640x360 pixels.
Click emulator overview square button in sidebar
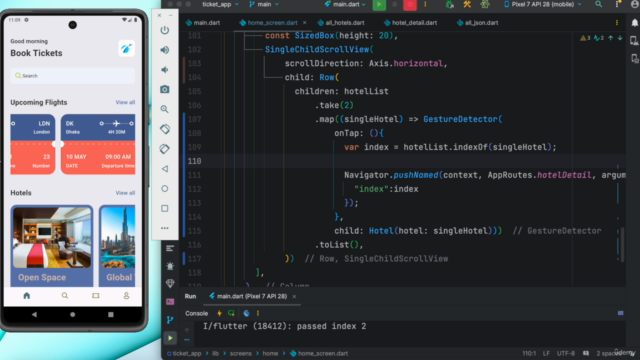click(x=164, y=209)
